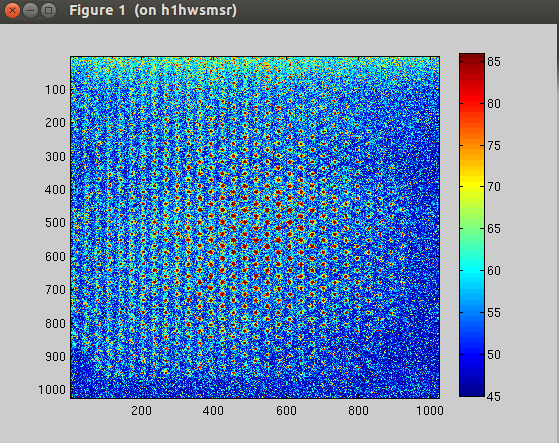Image resolution: width=559 pixels, height=443 pixels.
Task: Select the colorbar tick label 45
Action: click(494, 396)
